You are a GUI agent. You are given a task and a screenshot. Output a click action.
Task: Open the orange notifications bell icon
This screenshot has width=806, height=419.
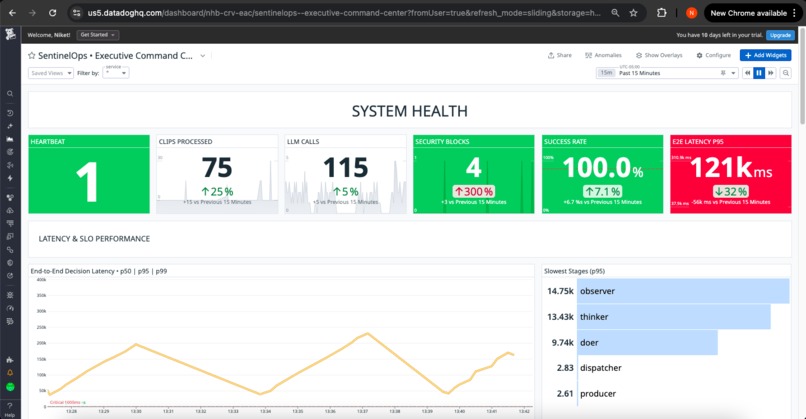point(10,373)
